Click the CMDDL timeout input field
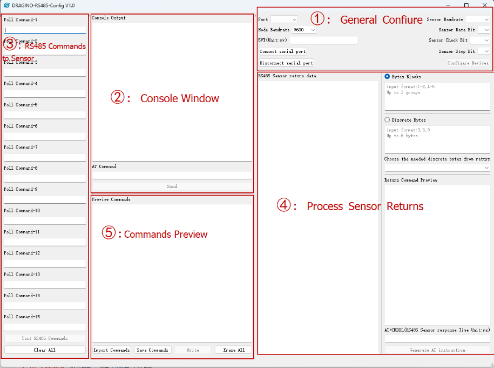This screenshot has width=494, height=368. [437, 339]
